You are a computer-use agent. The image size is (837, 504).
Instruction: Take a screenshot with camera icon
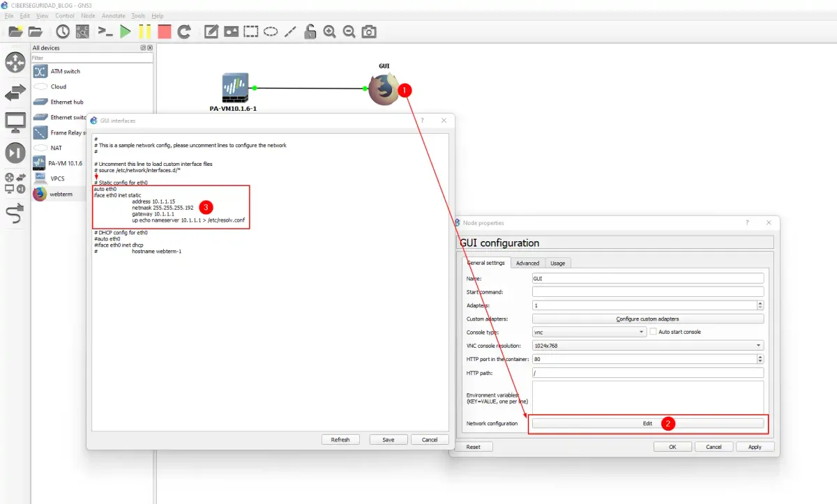point(369,31)
